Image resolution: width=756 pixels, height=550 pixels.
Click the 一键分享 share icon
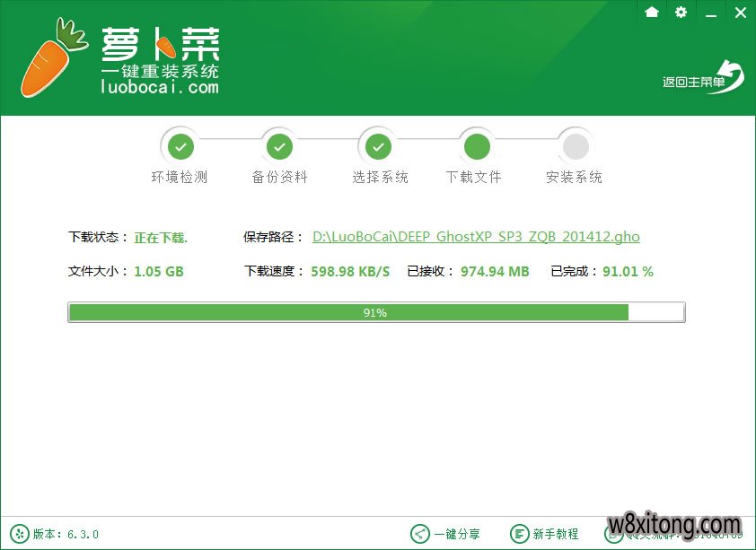coord(418,533)
